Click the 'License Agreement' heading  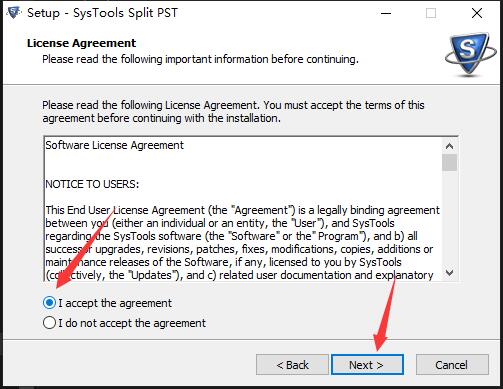click(x=82, y=43)
